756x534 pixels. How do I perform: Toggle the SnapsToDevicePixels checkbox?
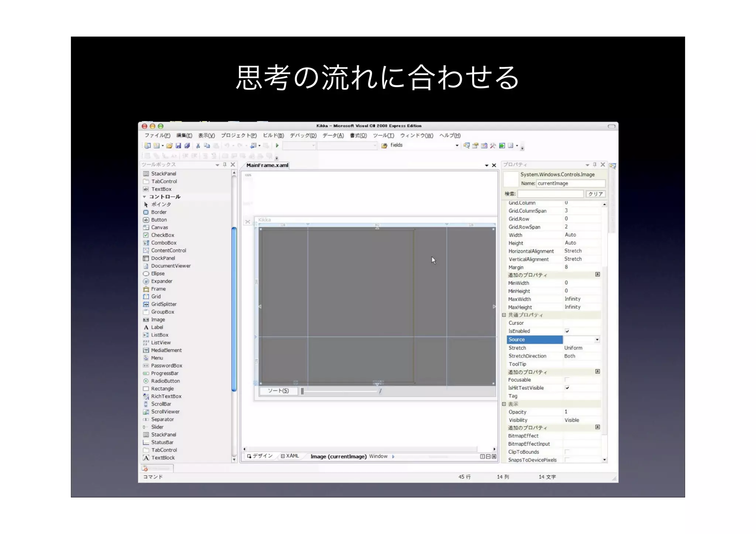(567, 460)
